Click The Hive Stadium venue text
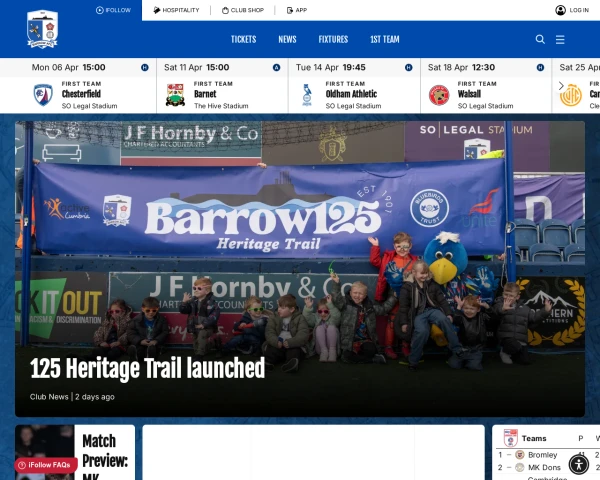600x480 pixels. 221,106
